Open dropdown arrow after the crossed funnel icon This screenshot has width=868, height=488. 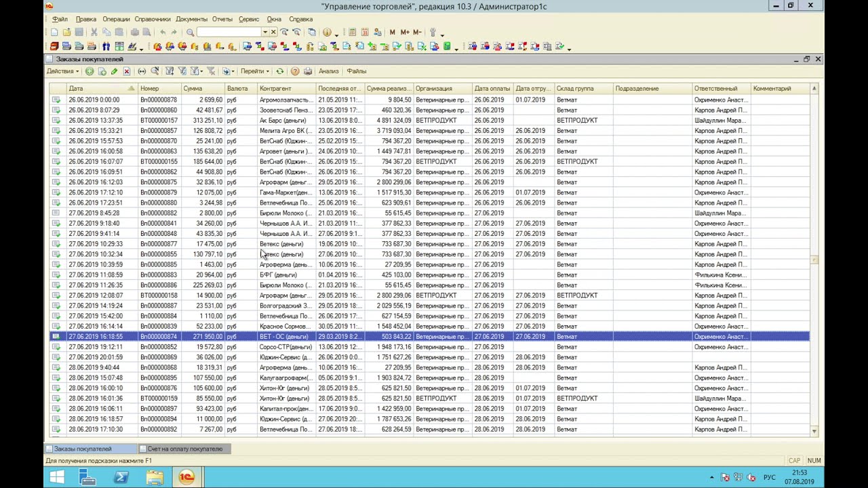(233, 71)
